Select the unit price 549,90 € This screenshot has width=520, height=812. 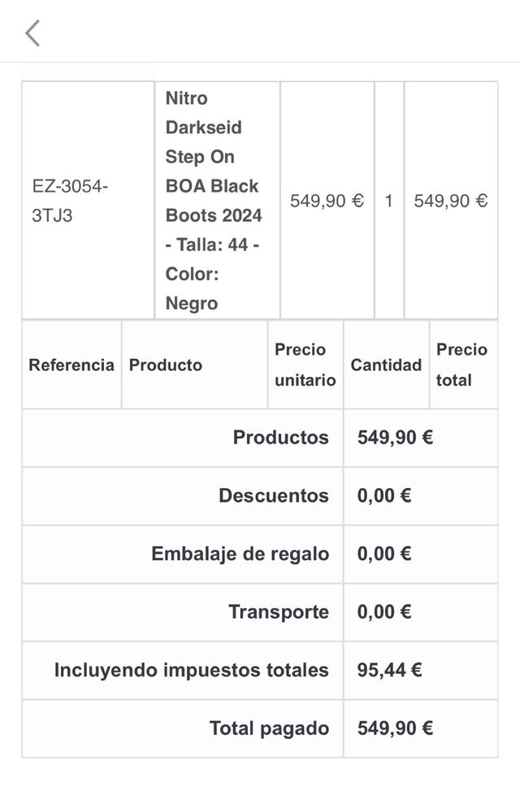pos(327,201)
